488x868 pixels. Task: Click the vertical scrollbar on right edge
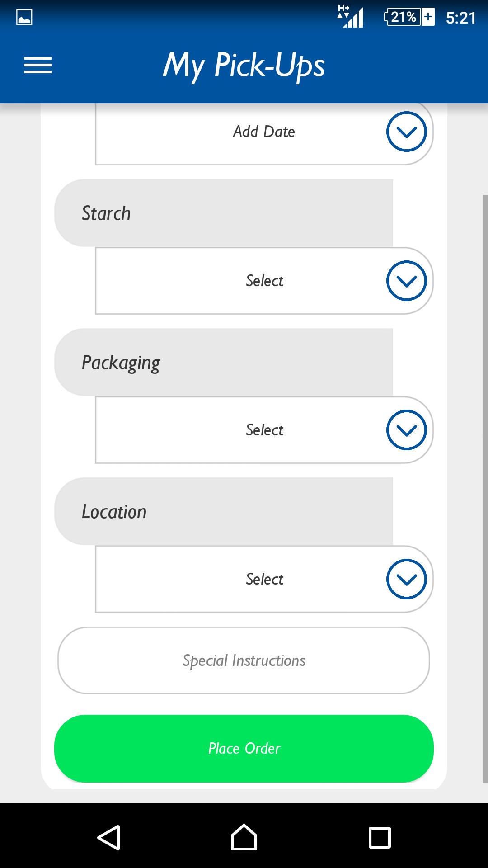485,489
